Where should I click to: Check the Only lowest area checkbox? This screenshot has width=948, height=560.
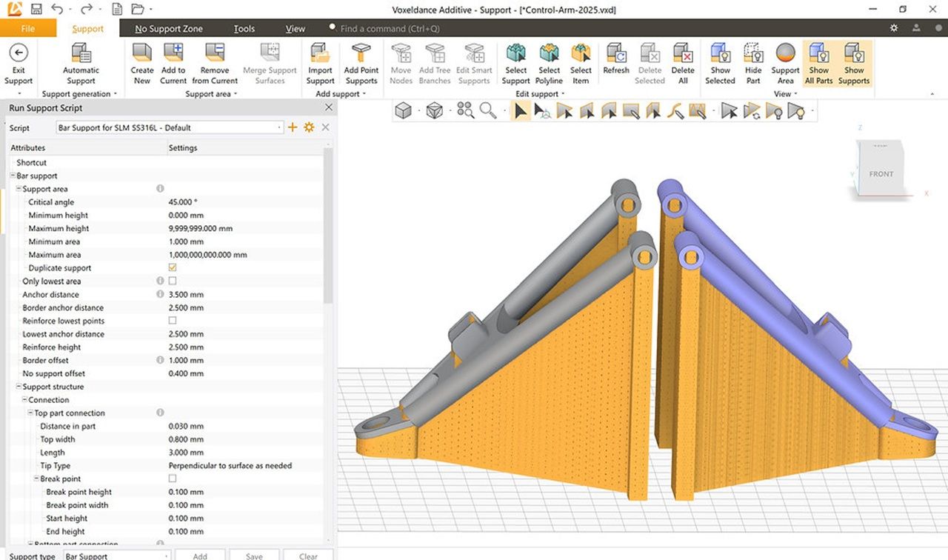point(173,281)
